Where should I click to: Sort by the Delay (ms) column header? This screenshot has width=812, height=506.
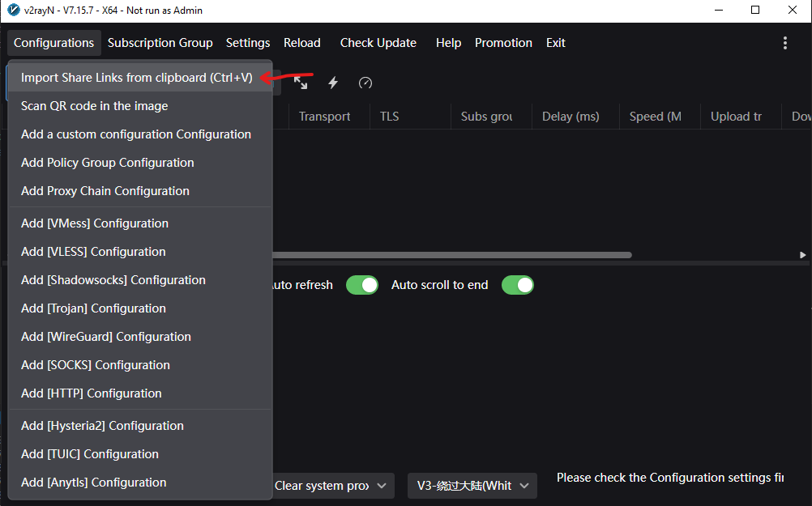[571, 117]
